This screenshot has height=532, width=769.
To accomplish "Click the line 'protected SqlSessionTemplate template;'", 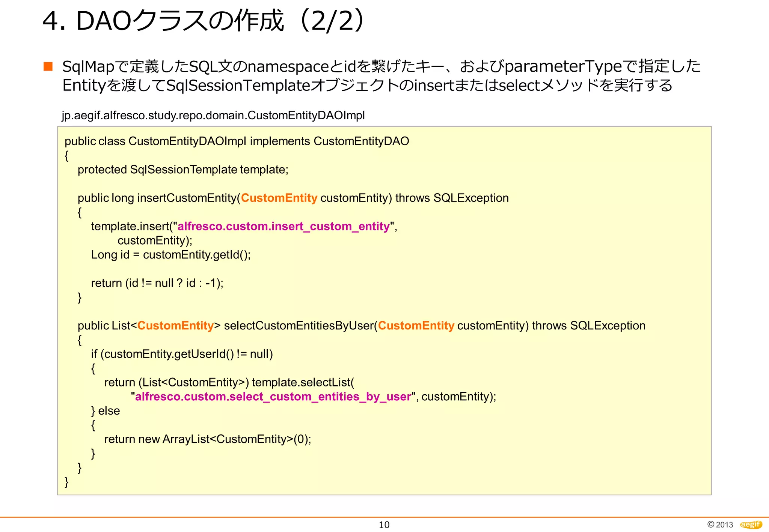I will [183, 170].
